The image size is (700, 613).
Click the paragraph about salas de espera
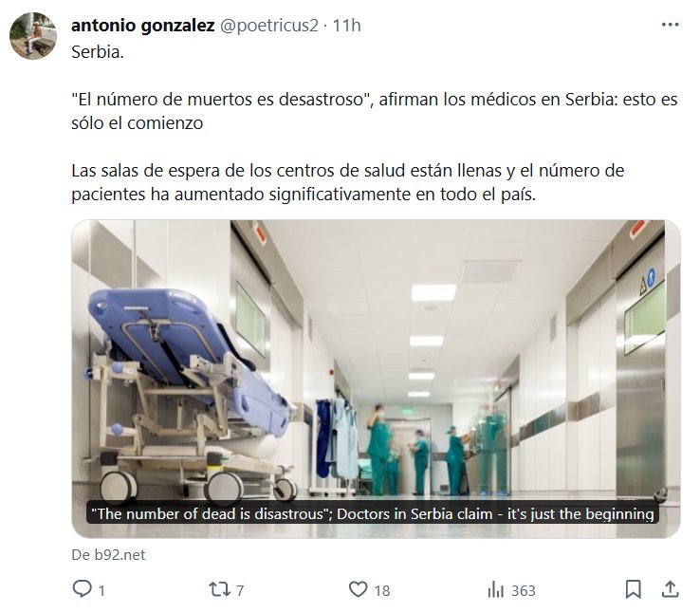tap(348, 182)
